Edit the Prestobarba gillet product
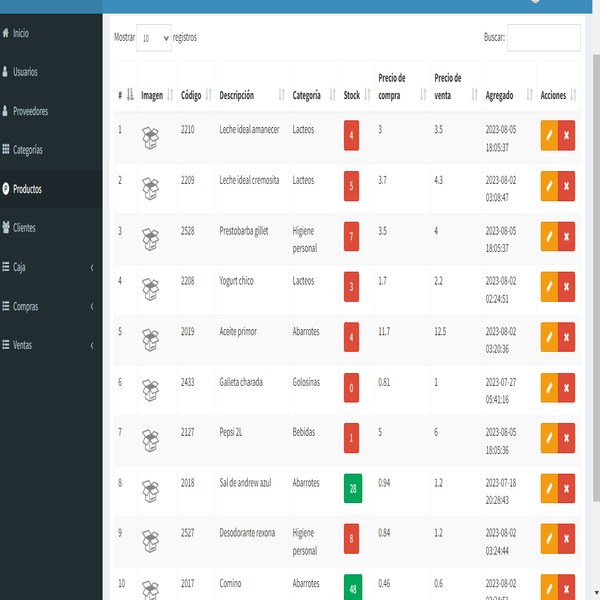600x600 pixels. click(x=549, y=236)
